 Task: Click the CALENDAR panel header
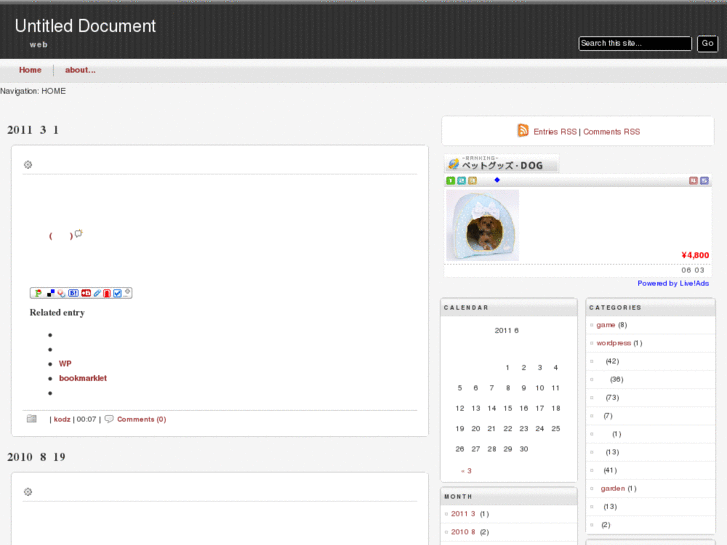pos(509,308)
